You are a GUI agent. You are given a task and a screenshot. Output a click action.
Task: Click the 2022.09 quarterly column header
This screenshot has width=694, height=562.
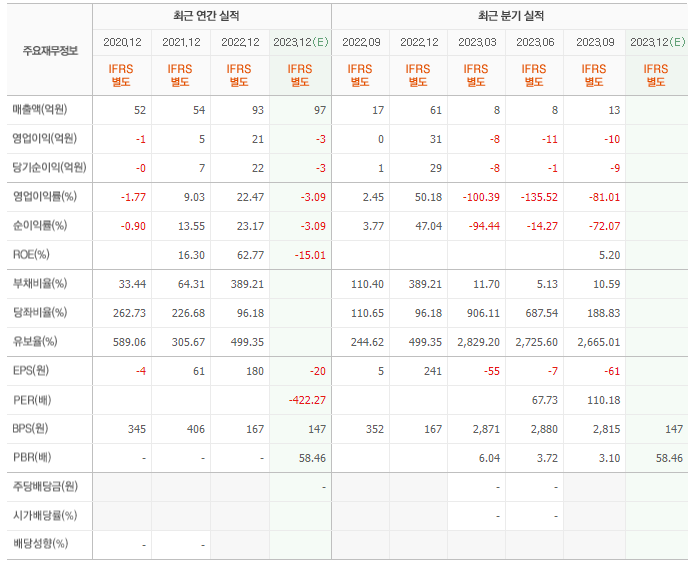(361, 42)
